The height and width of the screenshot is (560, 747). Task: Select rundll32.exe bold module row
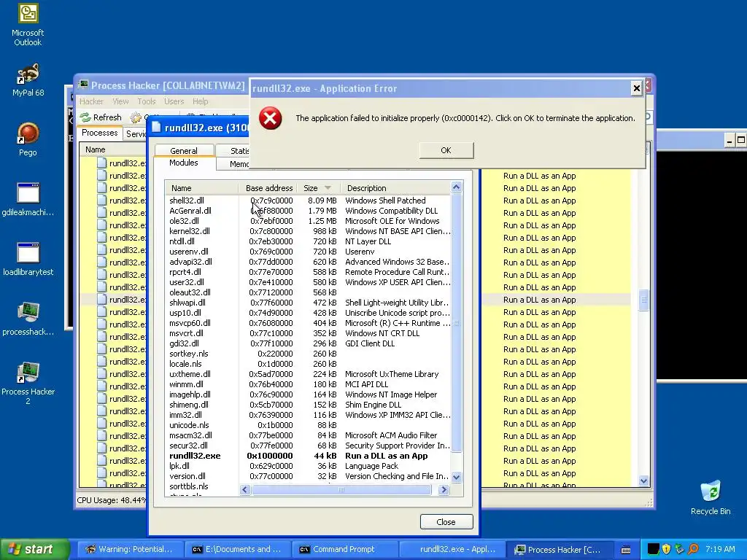tap(308, 456)
